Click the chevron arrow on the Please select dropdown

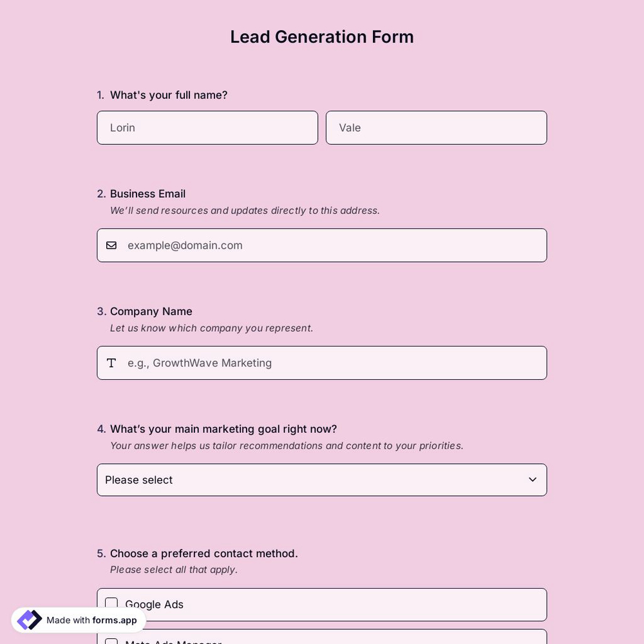[533, 479]
